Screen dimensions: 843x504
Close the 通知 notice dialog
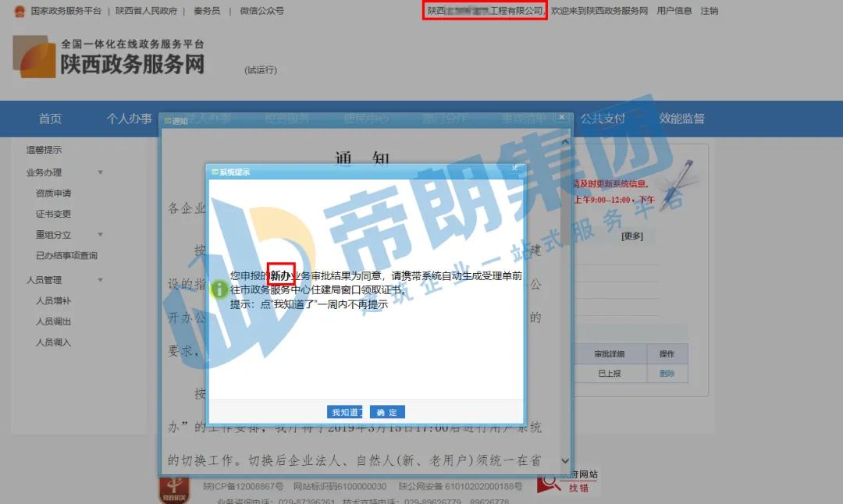[562, 118]
